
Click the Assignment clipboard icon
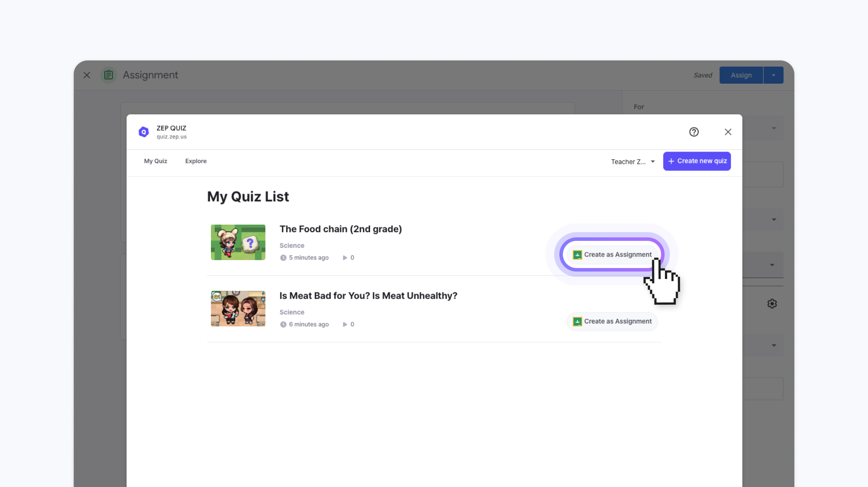[109, 75]
